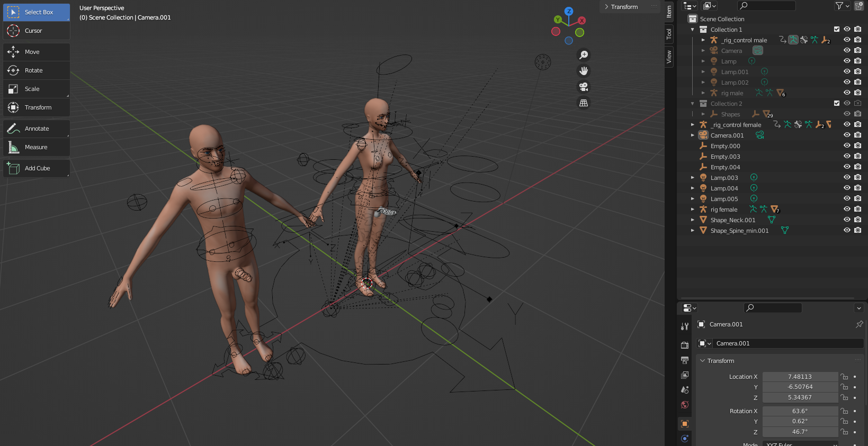
Task: Click new collection icon in outliner header
Action: tap(859, 6)
